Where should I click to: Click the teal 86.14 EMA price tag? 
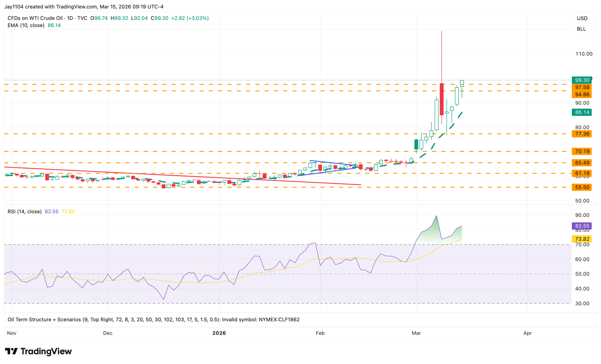coord(582,112)
